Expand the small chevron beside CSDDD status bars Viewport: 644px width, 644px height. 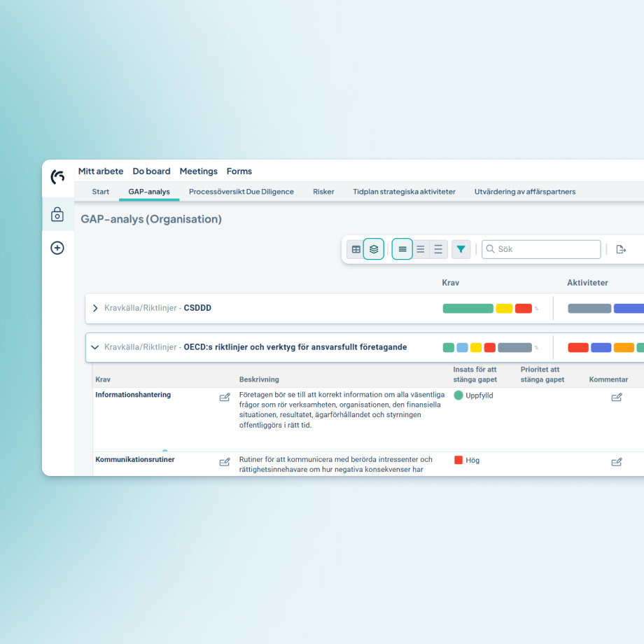(x=535, y=308)
